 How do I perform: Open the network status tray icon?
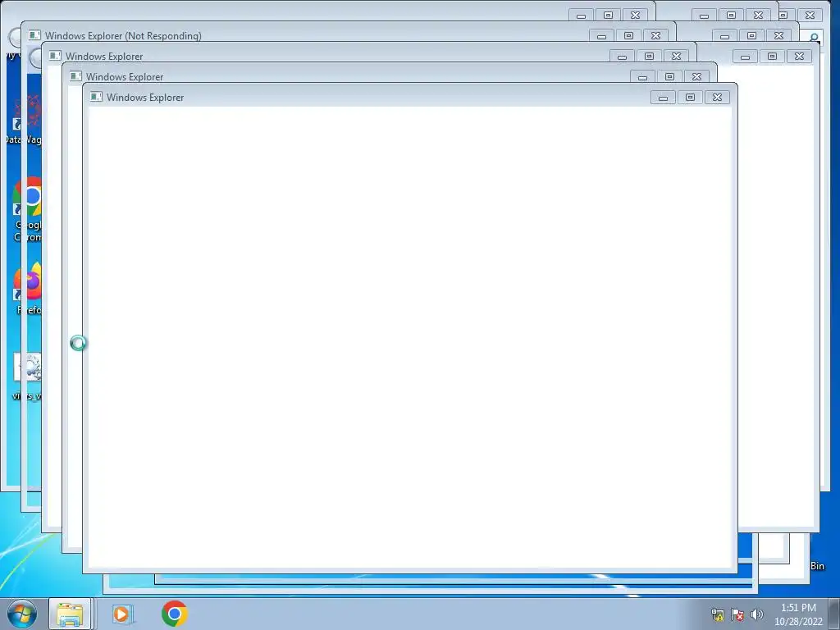click(717, 614)
